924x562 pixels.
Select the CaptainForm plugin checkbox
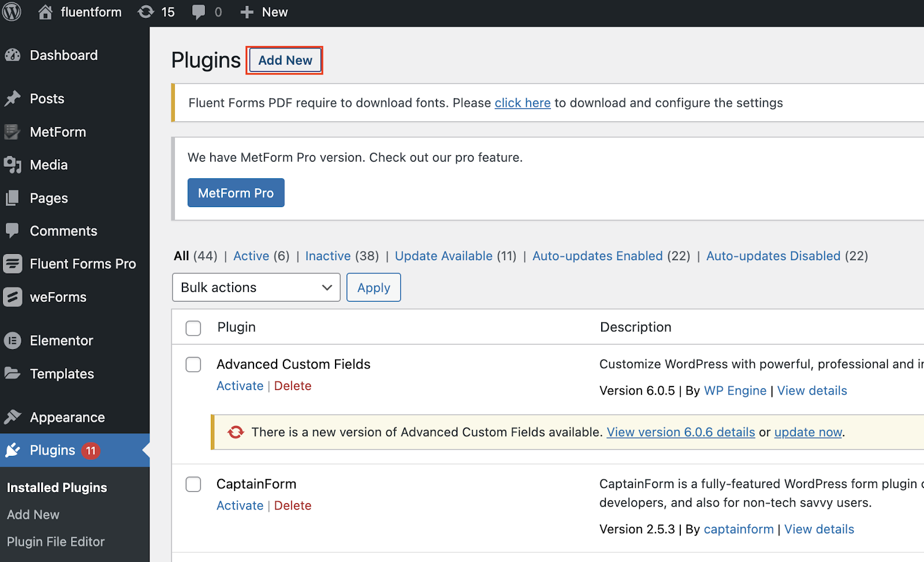pyautogui.click(x=193, y=484)
